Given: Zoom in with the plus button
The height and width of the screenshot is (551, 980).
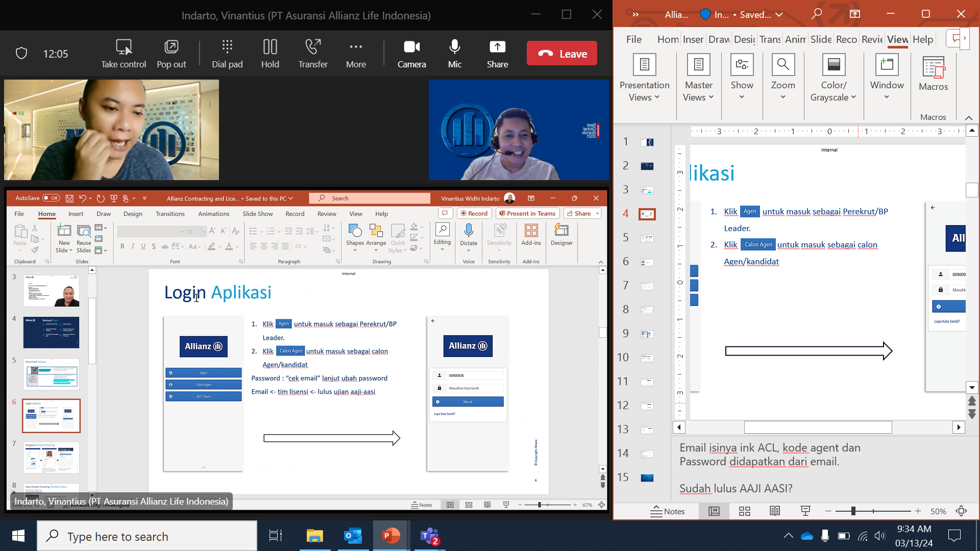Looking at the screenshot, I should coord(918,511).
